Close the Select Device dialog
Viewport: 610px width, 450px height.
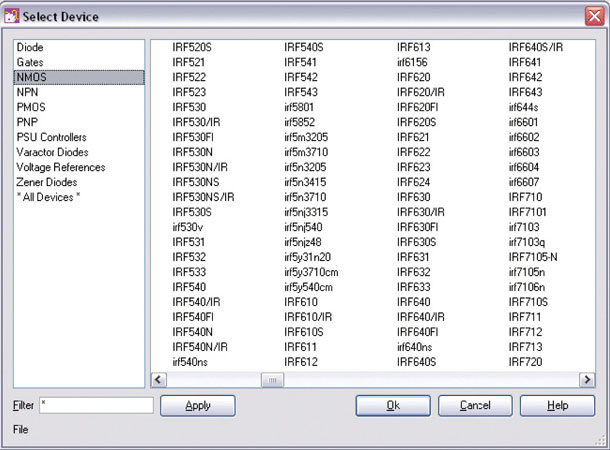pyautogui.click(x=592, y=16)
